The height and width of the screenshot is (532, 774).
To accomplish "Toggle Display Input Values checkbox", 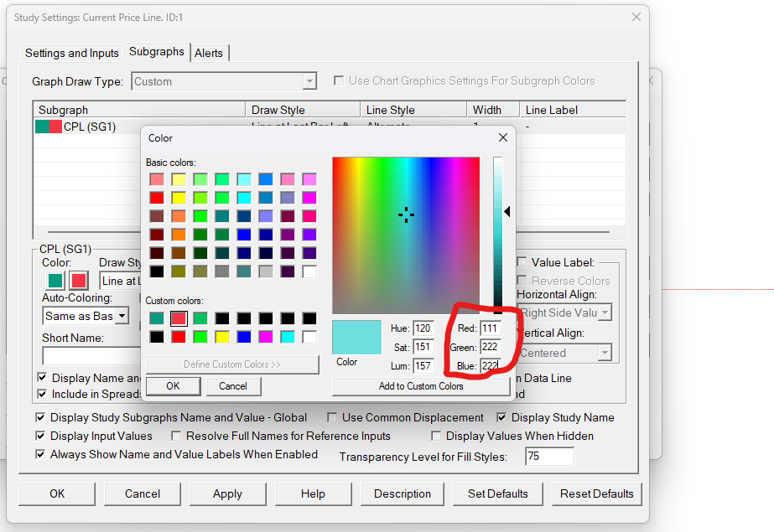I will 40,436.
